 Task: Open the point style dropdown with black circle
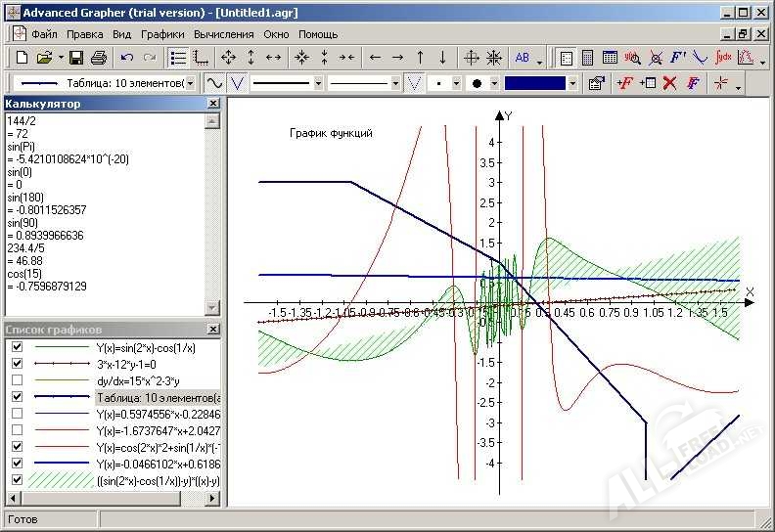[x=494, y=84]
